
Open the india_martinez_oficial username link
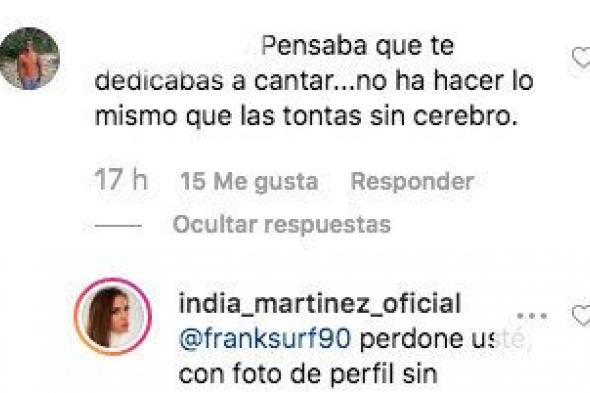tap(320, 303)
